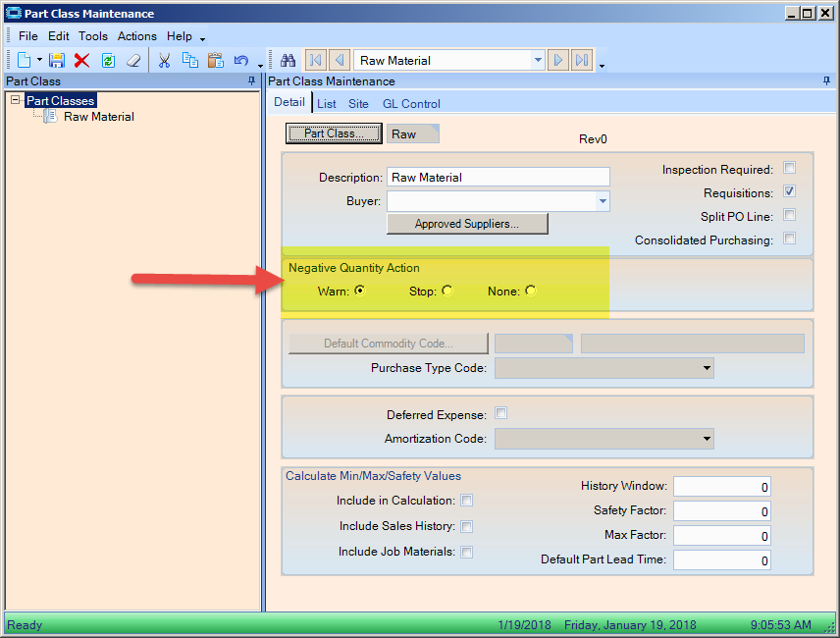Viewport: 840px width, 638px height.
Task: Click the 9:05:53 AM status bar time
Action: click(x=780, y=625)
